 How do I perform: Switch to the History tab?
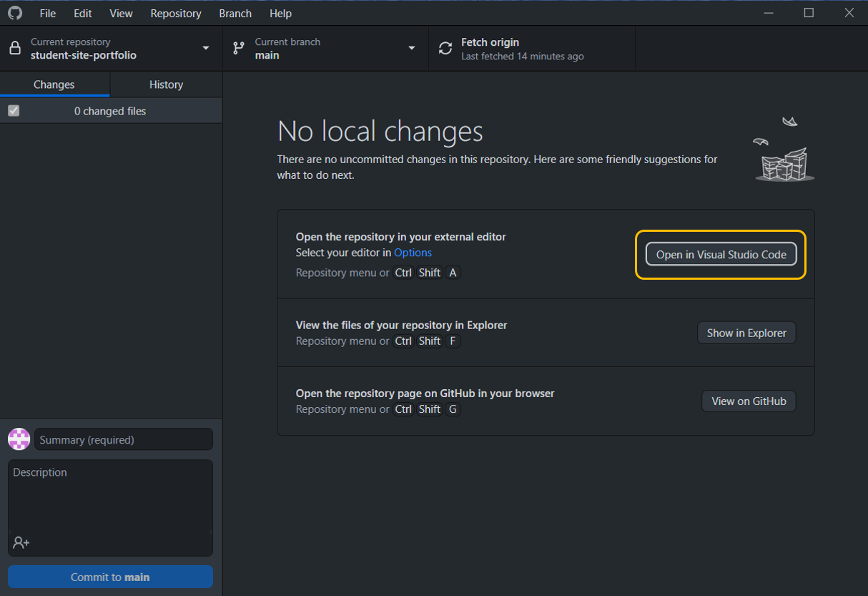[166, 84]
